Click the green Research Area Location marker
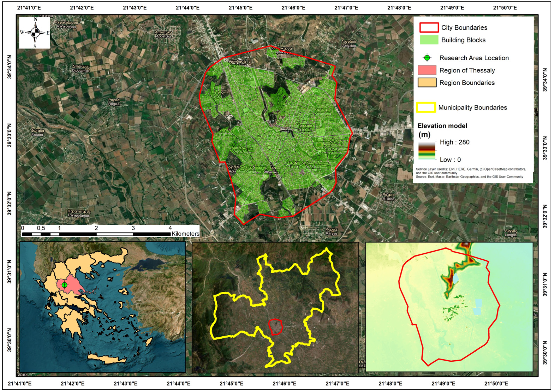This screenshot has height=392, width=553. (x=427, y=58)
